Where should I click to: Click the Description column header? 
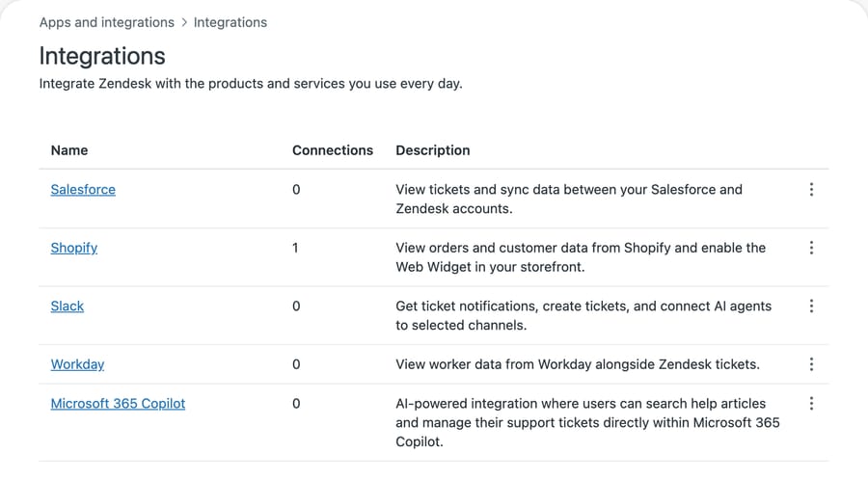433,150
